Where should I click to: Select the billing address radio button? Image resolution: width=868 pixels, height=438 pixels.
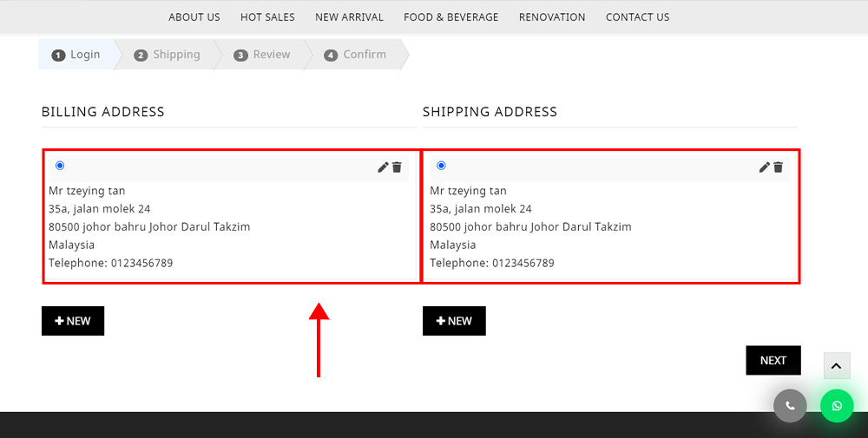click(60, 166)
